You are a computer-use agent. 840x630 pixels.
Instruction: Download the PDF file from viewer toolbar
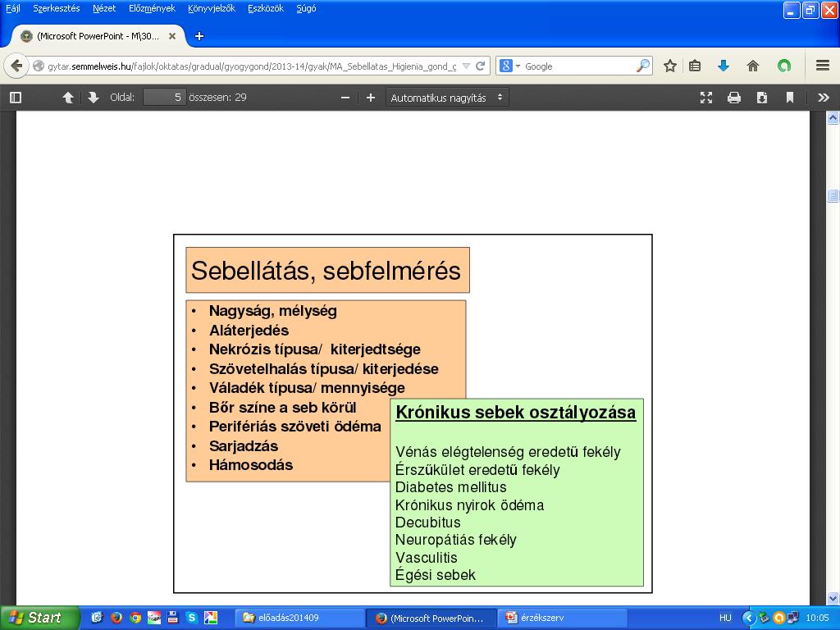point(762,98)
